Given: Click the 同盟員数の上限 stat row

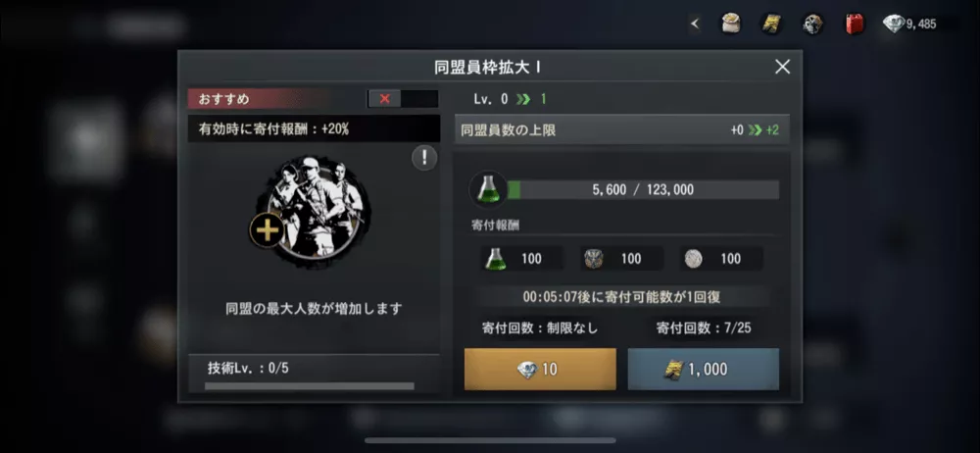Looking at the screenshot, I should pyautogui.click(x=622, y=130).
